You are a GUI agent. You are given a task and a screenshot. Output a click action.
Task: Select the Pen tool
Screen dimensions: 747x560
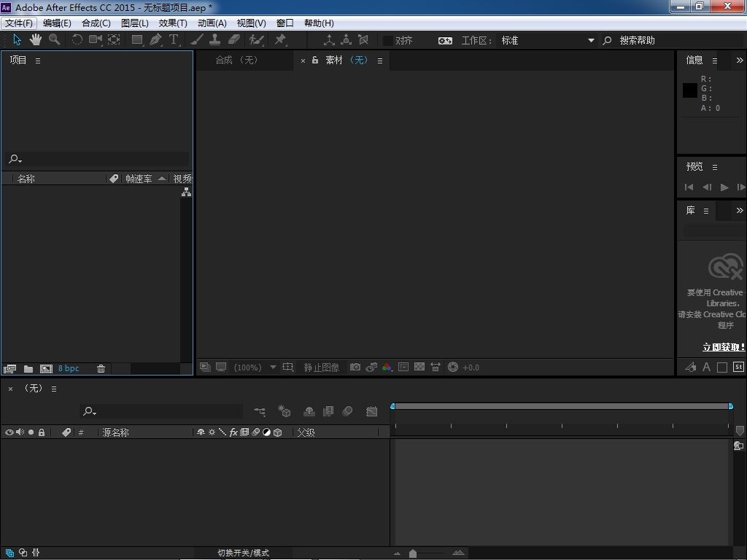(155, 40)
